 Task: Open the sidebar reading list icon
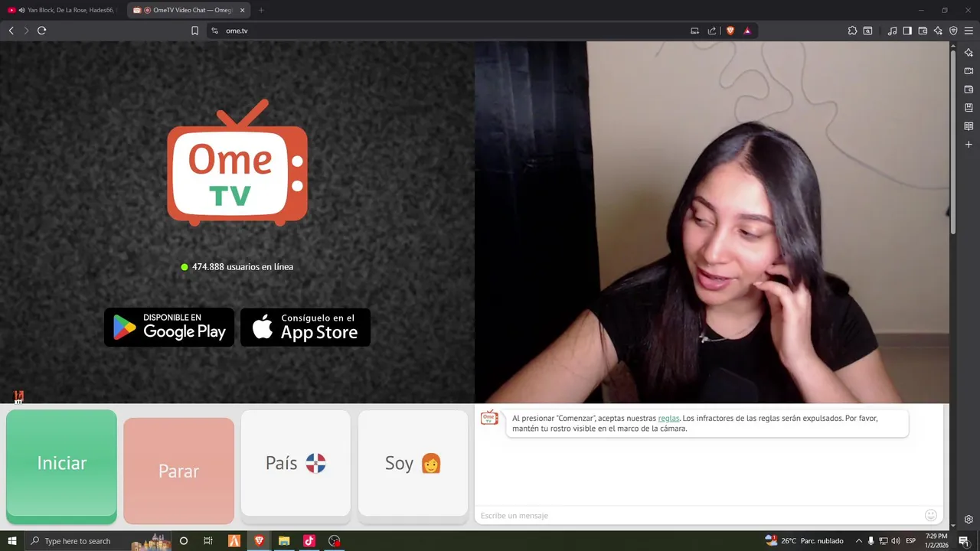pyautogui.click(x=969, y=126)
